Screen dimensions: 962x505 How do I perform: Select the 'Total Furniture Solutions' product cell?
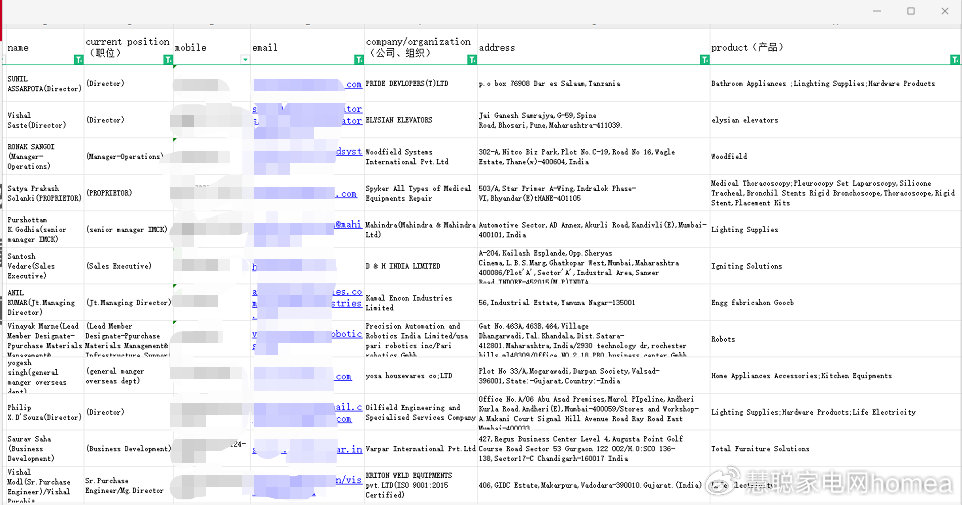835,449
